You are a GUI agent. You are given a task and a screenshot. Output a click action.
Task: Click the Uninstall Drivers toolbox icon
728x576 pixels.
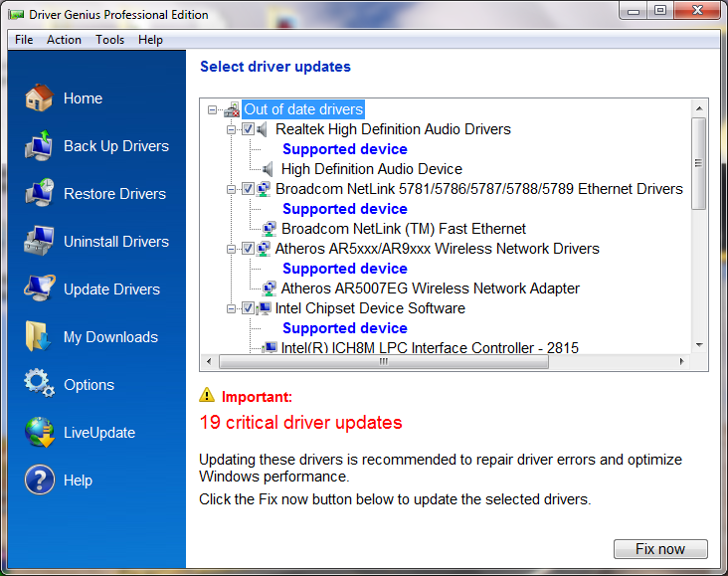(40, 241)
